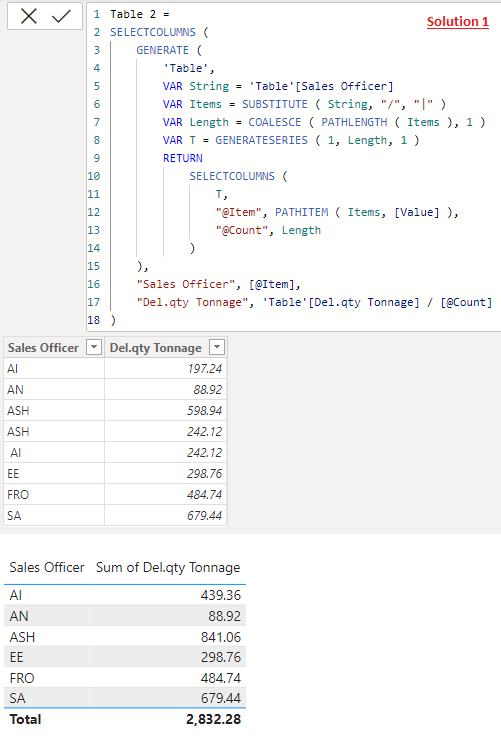Select value 841.06 in the visual table

pos(221,637)
